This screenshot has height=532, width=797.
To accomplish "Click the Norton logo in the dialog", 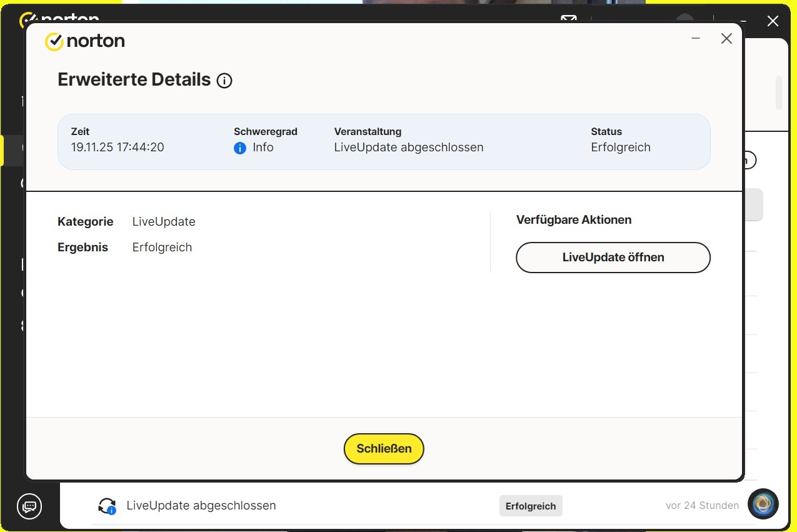I will (x=85, y=41).
